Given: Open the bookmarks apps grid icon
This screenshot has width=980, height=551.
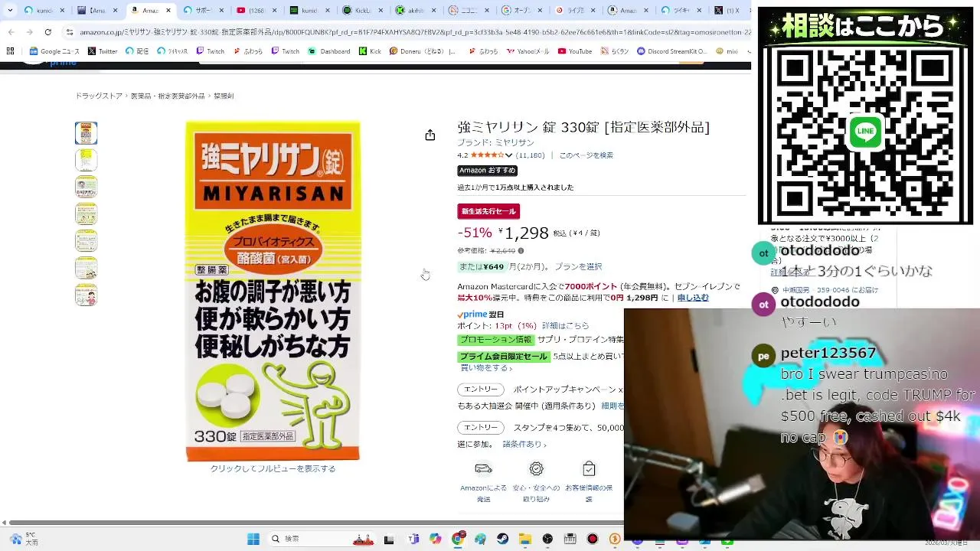Looking at the screenshot, I should point(10,51).
